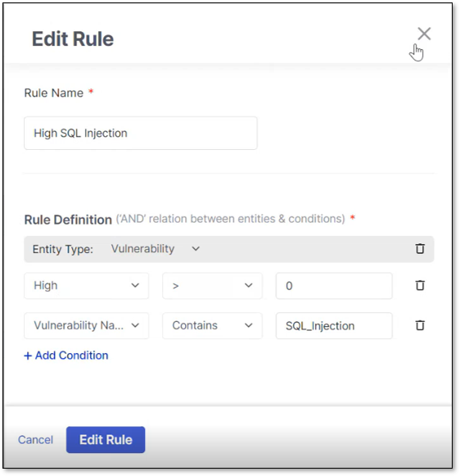The image size is (460, 476).
Task: Click the Rule Name label
Action: click(x=54, y=93)
